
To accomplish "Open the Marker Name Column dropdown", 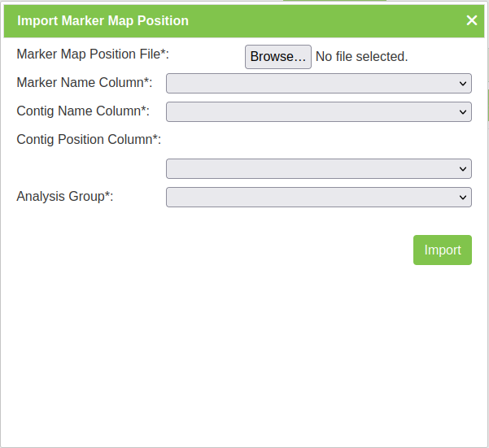I will coord(318,83).
